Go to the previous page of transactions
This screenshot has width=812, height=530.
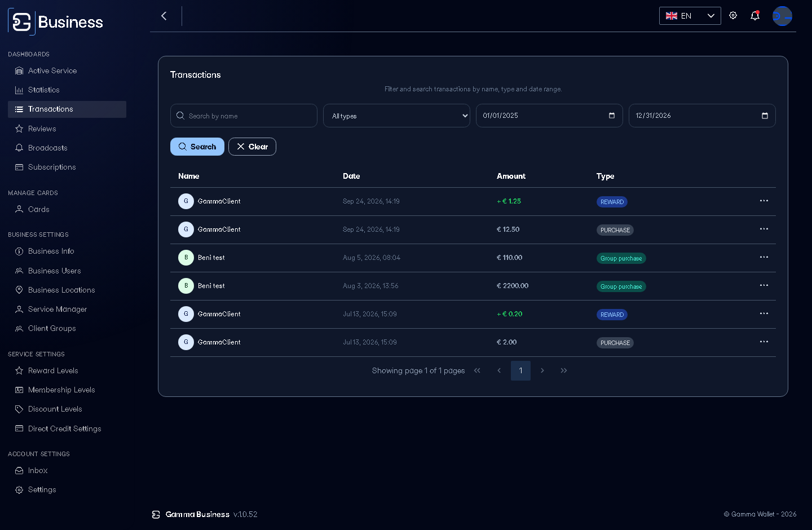coord(499,370)
